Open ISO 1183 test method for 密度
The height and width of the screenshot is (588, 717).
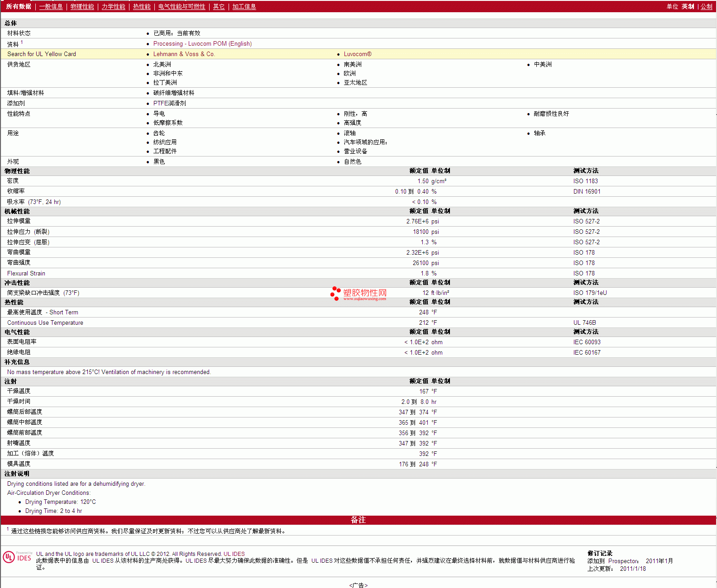(x=585, y=181)
